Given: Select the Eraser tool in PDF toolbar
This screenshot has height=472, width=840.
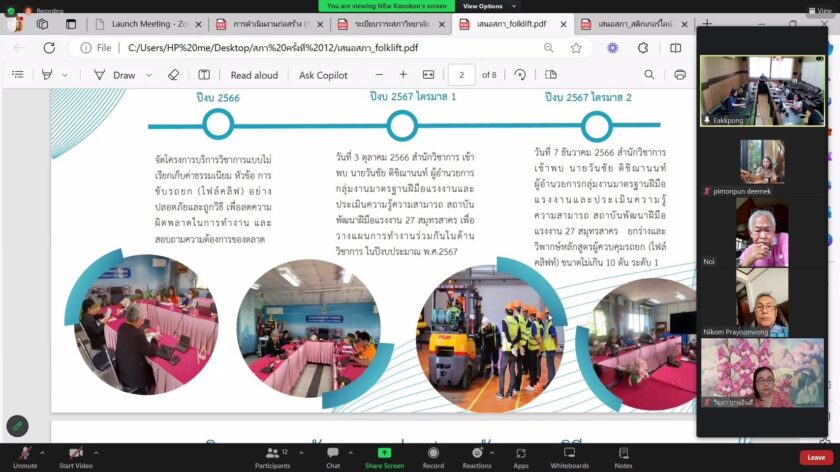Looking at the screenshot, I should click(173, 75).
